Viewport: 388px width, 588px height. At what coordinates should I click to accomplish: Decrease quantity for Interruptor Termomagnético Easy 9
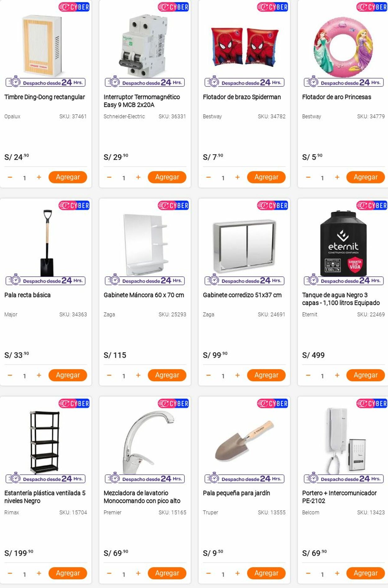(109, 177)
